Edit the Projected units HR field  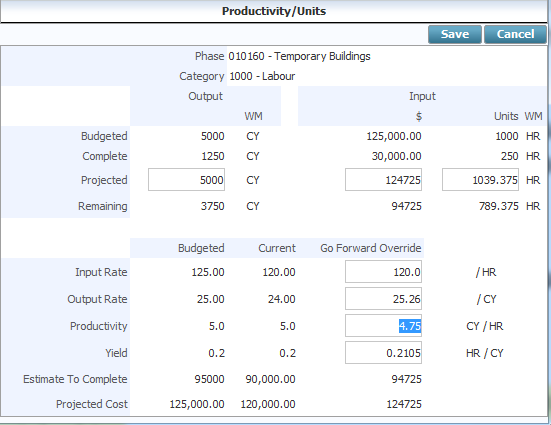click(x=480, y=180)
